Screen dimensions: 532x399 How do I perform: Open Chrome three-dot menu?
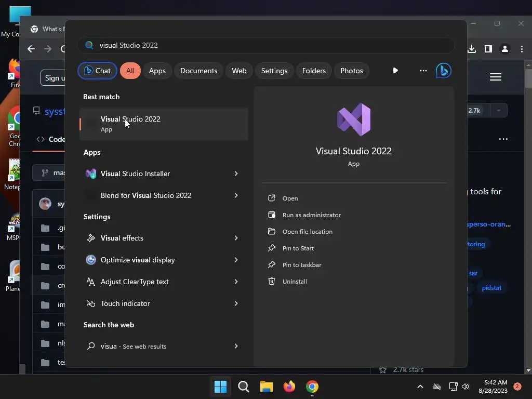click(x=522, y=49)
